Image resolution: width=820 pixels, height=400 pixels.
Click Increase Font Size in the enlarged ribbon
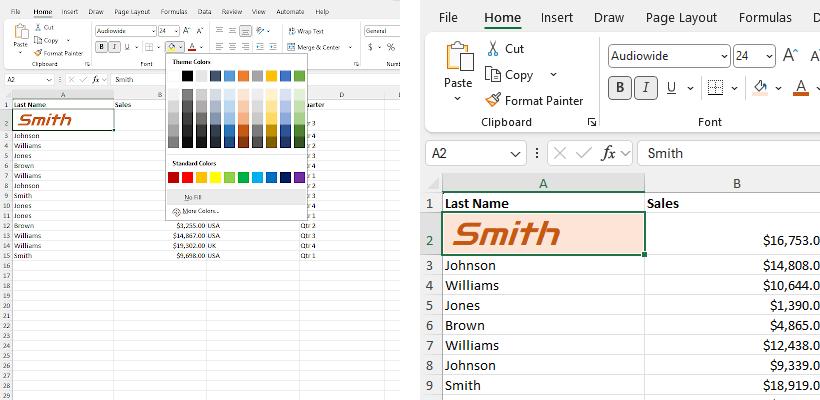(790, 56)
